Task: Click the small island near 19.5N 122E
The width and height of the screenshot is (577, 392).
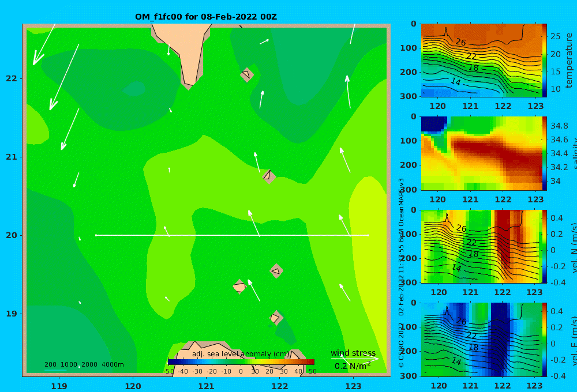Action: [276, 271]
